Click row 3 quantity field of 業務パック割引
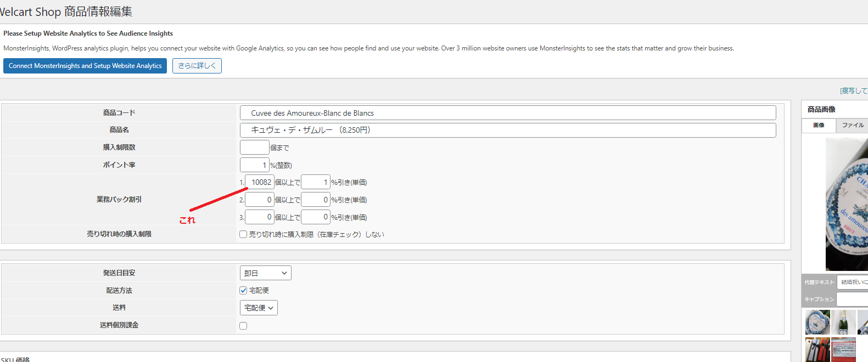 [x=259, y=217]
